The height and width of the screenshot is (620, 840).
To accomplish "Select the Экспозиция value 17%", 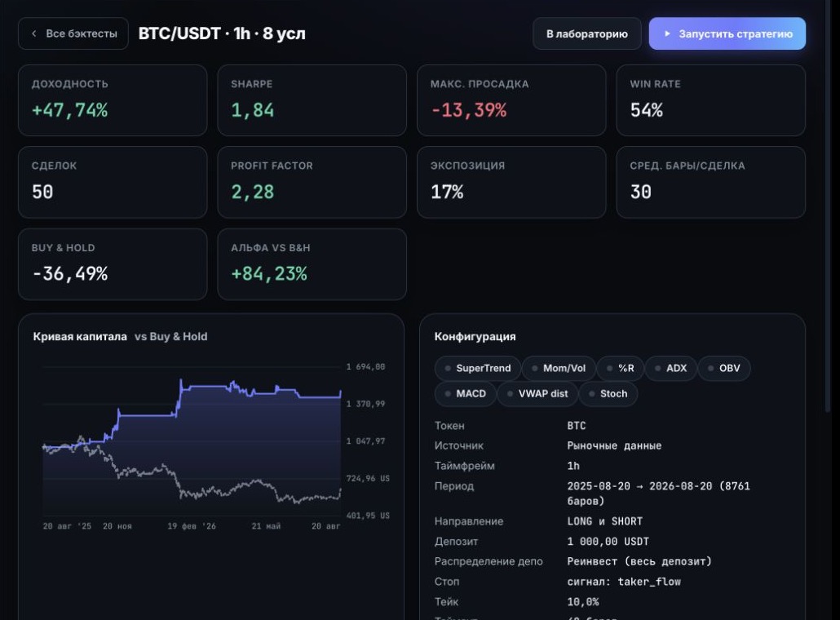I will pos(448,192).
